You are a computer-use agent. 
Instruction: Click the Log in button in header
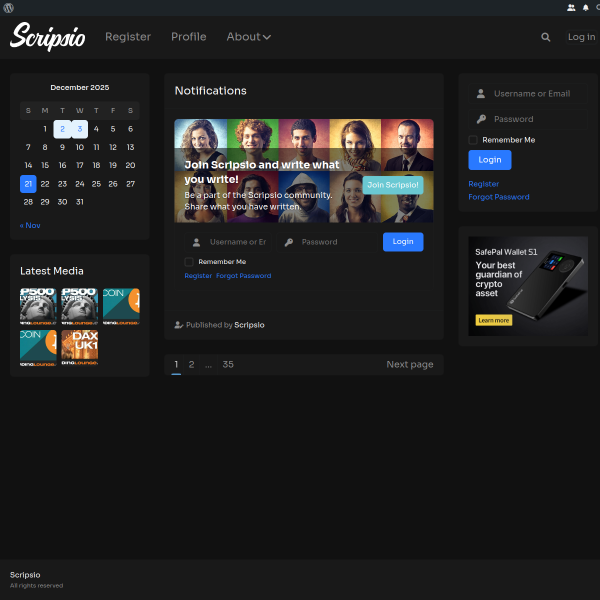click(582, 37)
